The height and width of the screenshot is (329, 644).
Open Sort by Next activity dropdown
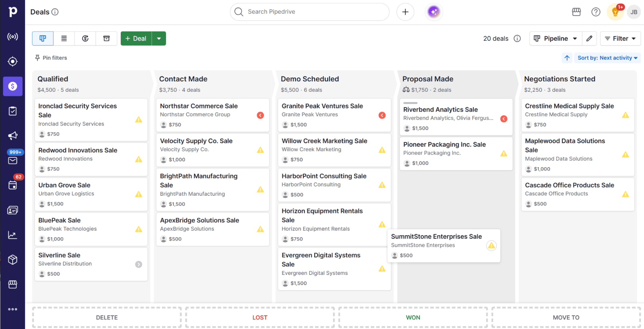point(607,58)
